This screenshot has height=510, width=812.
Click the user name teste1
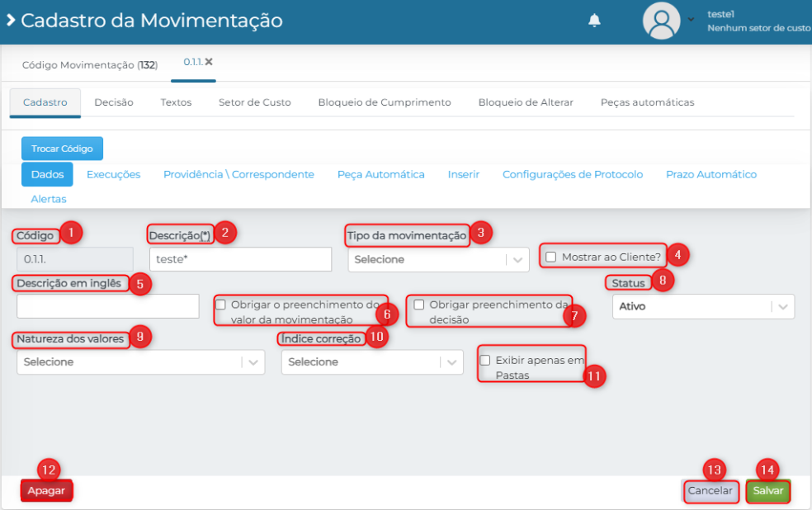721,14
